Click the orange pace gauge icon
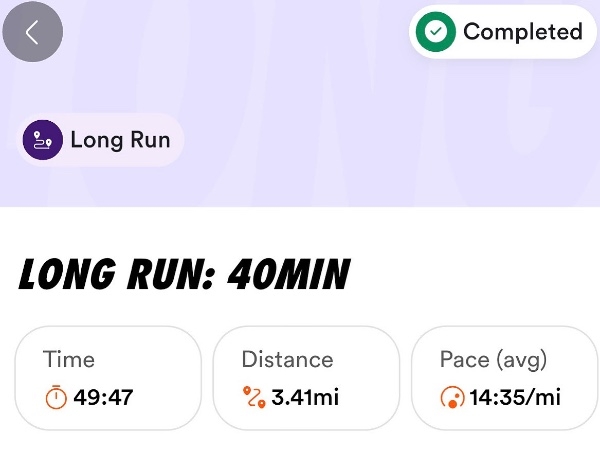The image size is (600, 450). [452, 398]
